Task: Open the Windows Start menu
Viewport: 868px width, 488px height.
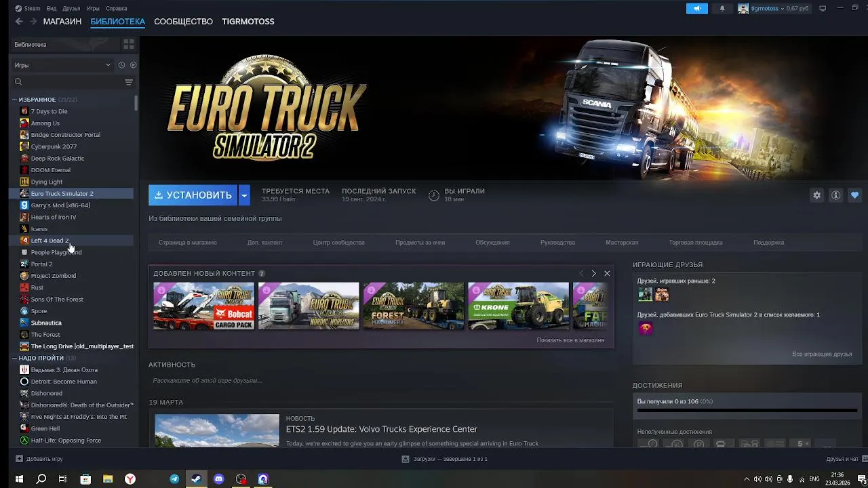Action: 19,479
